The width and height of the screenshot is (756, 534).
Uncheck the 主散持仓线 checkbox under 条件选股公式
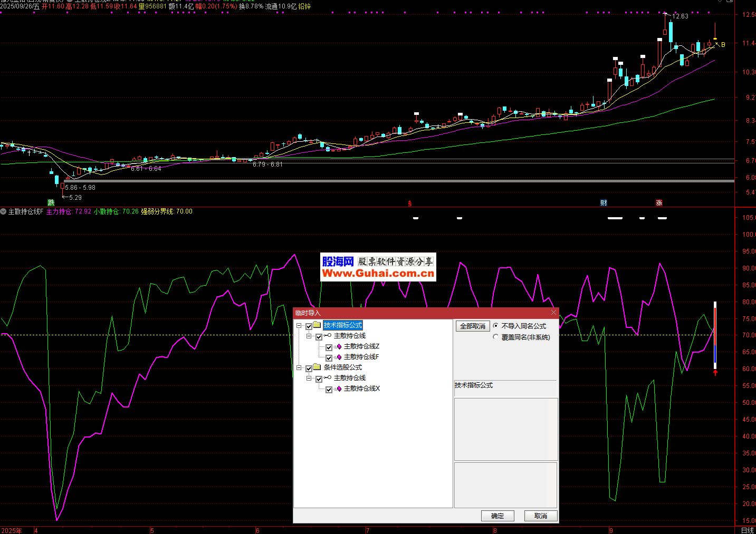(x=319, y=379)
